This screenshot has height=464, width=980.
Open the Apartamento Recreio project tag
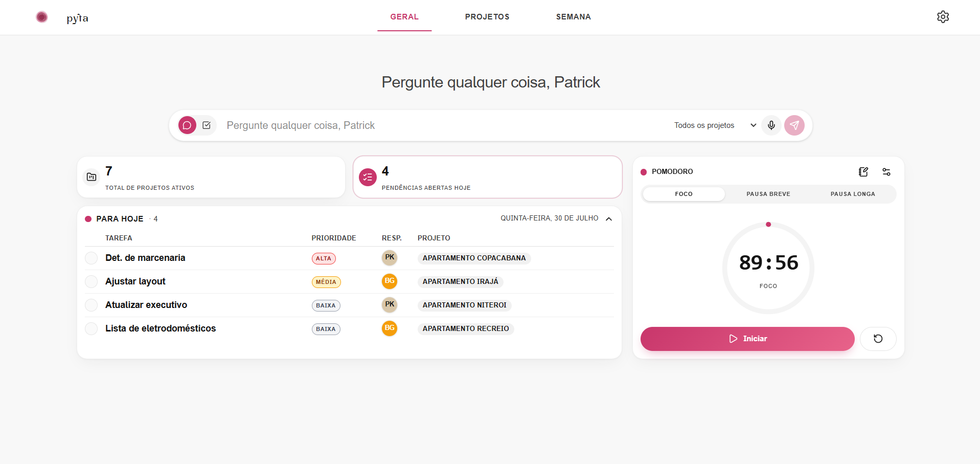pos(466,328)
